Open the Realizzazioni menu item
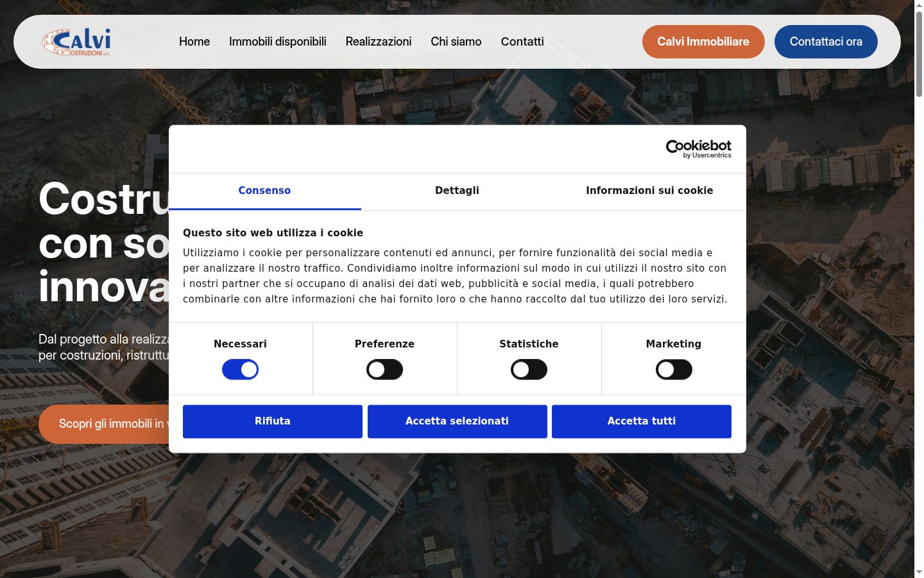The width and height of the screenshot is (924, 578). pyautogui.click(x=379, y=42)
